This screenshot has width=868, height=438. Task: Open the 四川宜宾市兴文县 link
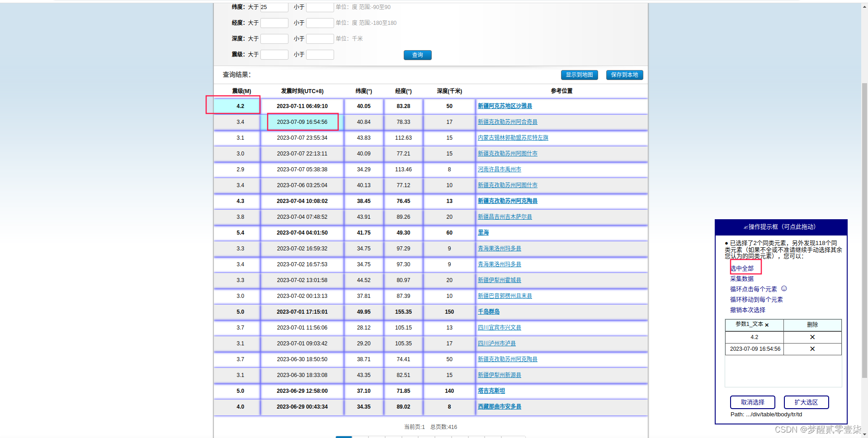click(x=499, y=328)
